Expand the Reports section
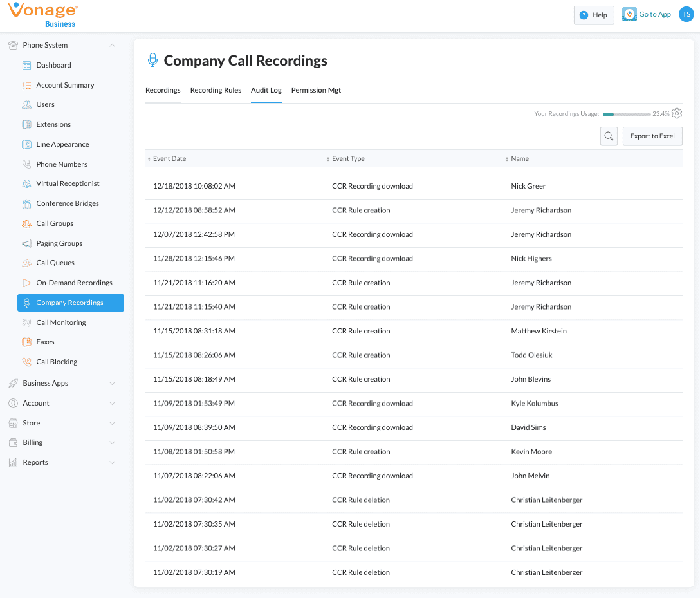 coord(112,462)
